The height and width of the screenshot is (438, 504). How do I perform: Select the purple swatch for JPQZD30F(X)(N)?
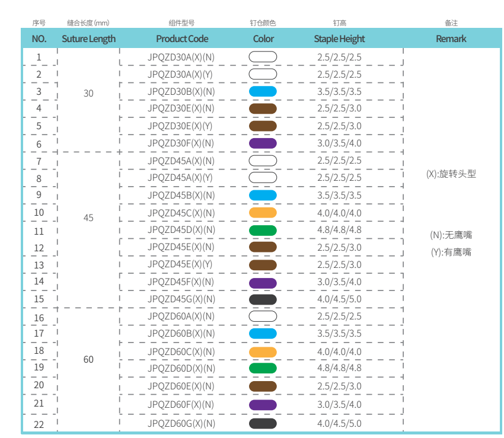pos(263,143)
